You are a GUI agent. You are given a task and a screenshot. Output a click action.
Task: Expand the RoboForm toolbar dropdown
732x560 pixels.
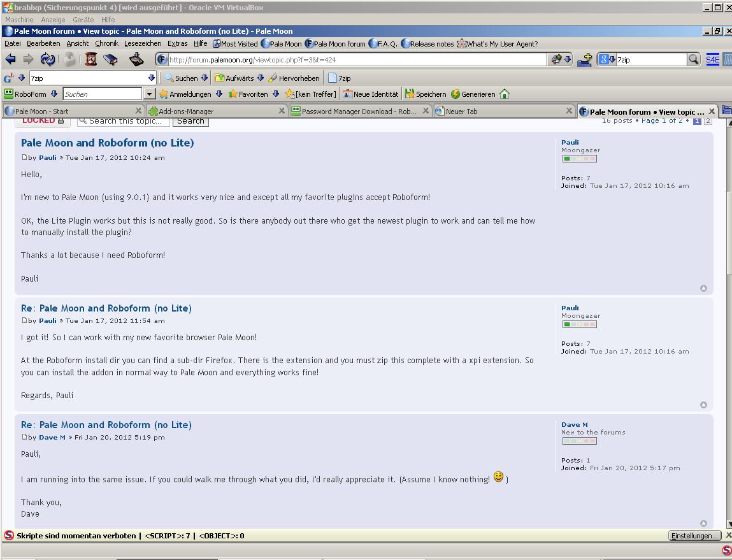tap(54, 94)
